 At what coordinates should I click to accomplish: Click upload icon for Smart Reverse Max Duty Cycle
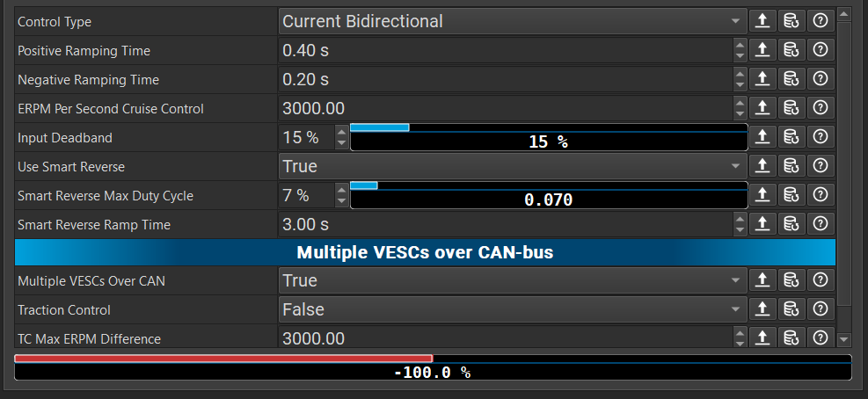[x=763, y=195]
